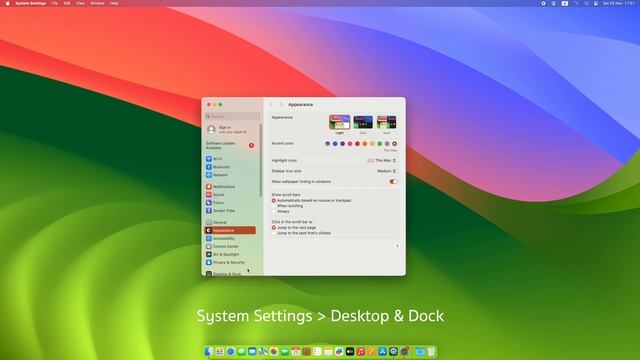Open Screen Time settings in the sidebar
Viewport: 640px width, 360px height.
point(230,211)
